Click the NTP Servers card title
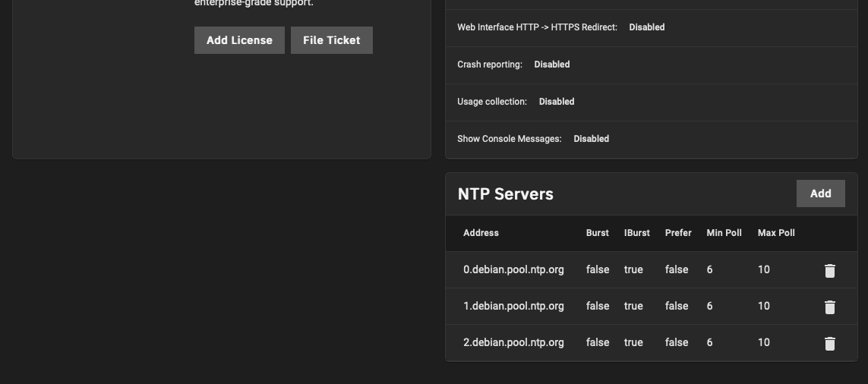This screenshot has height=384, width=868. tap(505, 194)
